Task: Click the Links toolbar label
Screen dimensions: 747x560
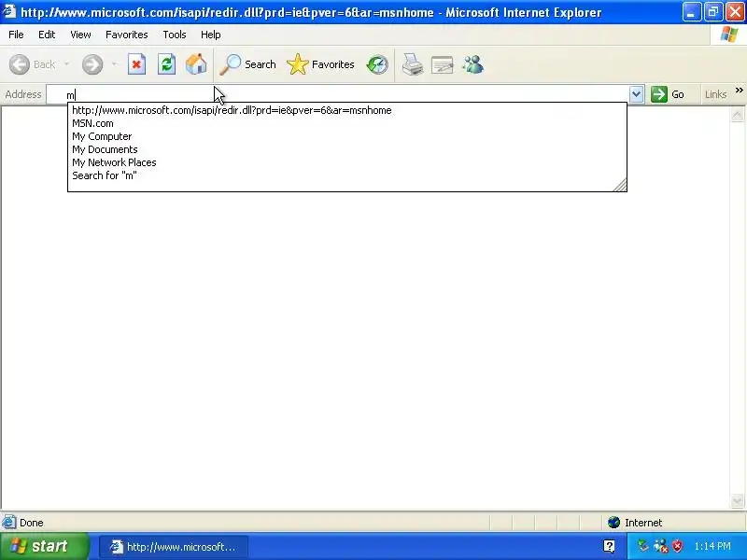Action: [715, 94]
